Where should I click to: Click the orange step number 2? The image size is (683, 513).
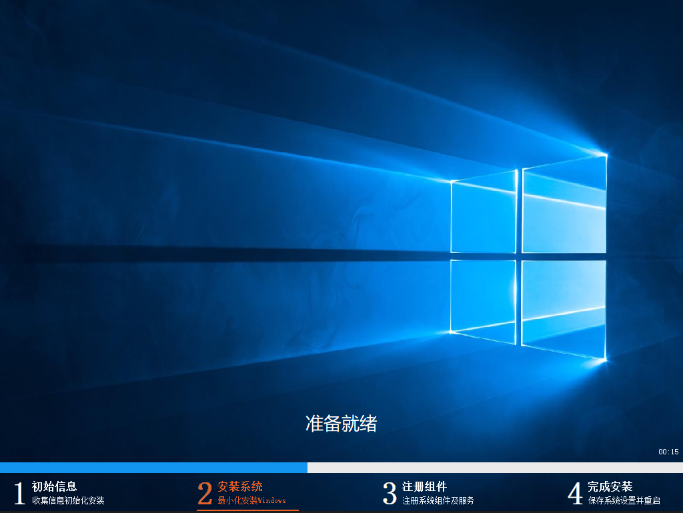[205, 493]
